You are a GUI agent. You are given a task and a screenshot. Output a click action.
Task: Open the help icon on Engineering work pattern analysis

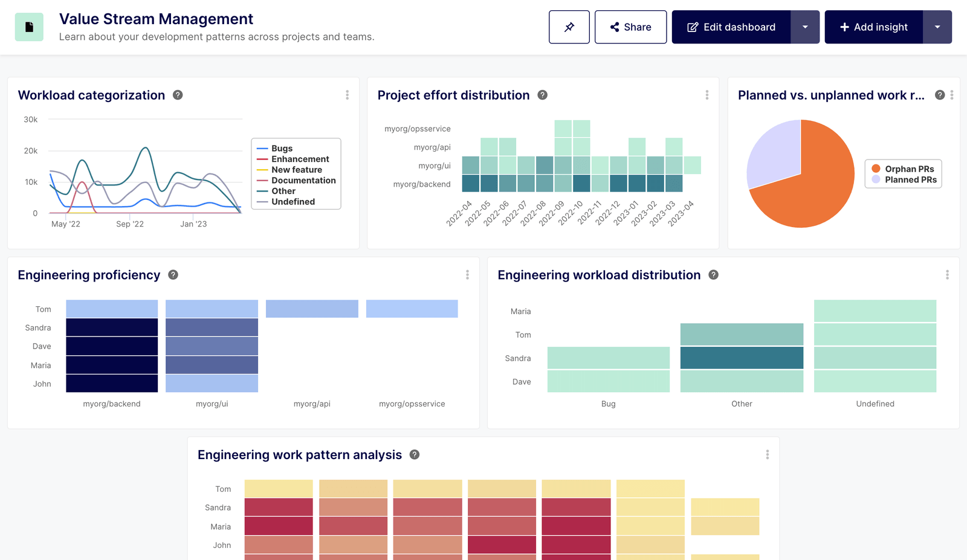point(415,455)
